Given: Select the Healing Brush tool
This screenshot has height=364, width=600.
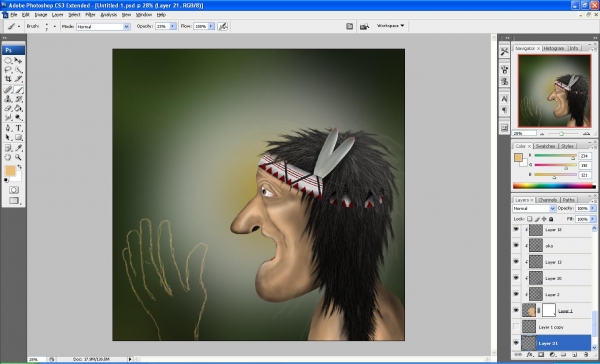Looking at the screenshot, I should click(8, 90).
